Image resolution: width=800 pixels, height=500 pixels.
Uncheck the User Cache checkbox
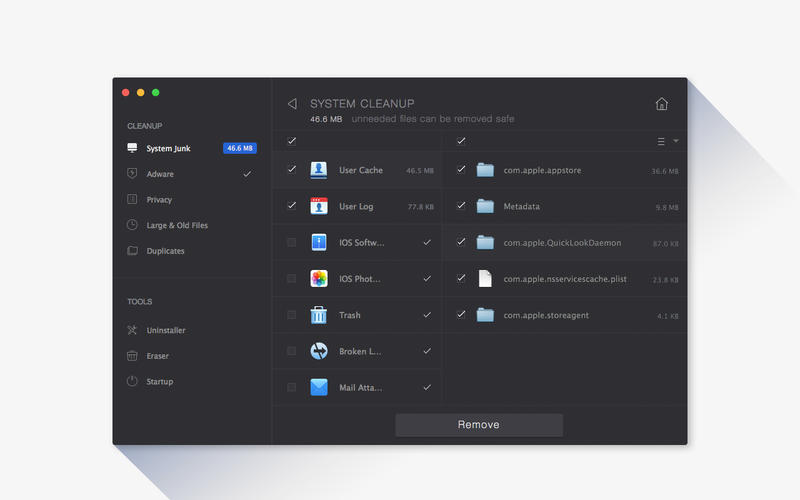(x=291, y=170)
